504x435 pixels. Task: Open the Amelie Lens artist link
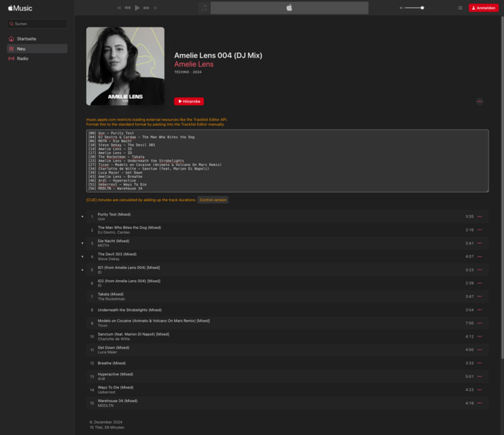(194, 64)
